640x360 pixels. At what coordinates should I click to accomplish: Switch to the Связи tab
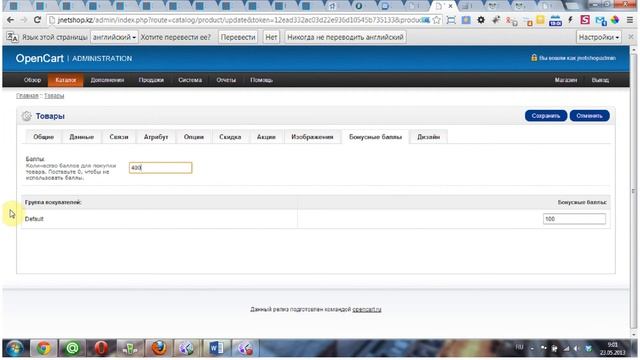tap(119, 137)
